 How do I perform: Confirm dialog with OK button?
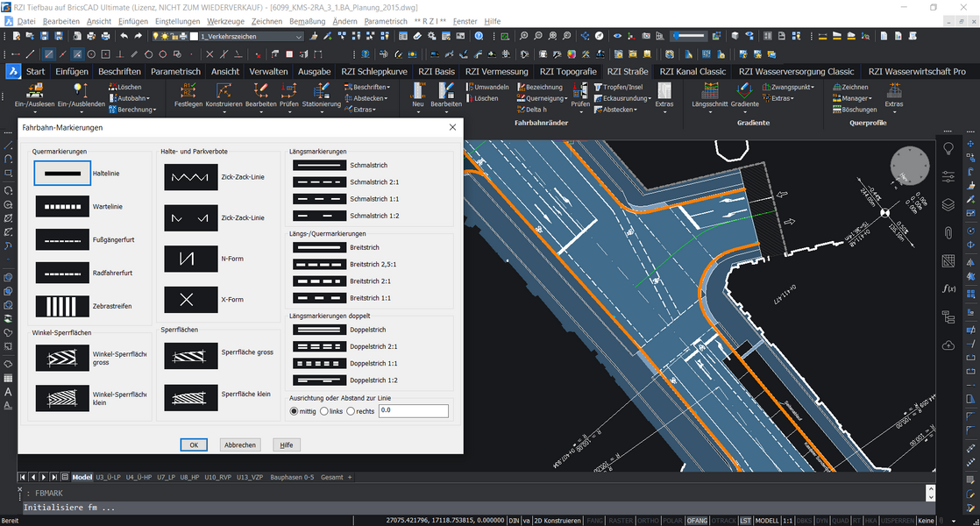click(x=194, y=444)
